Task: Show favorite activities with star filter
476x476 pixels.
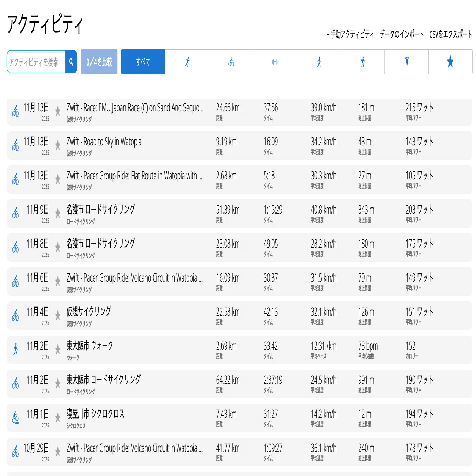Action: [x=450, y=62]
